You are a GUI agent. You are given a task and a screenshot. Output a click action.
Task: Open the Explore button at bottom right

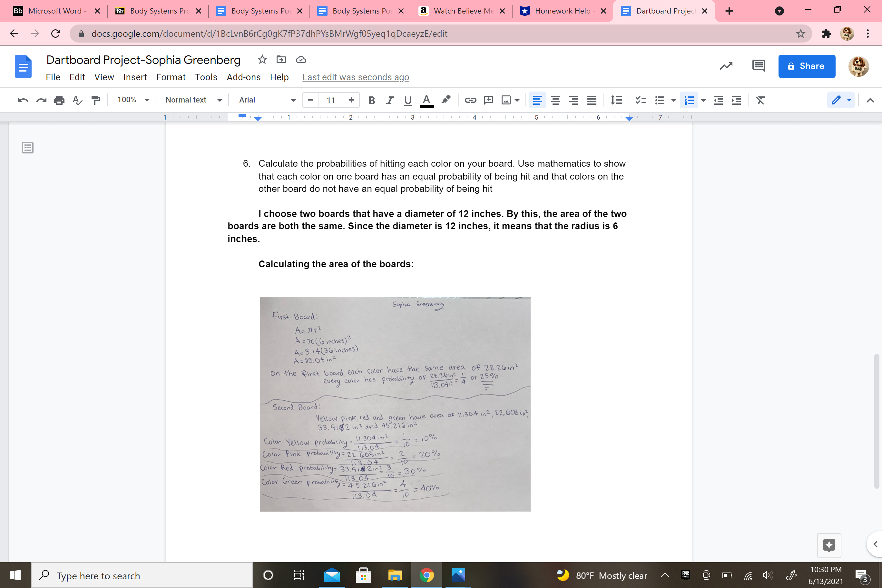[829, 545]
